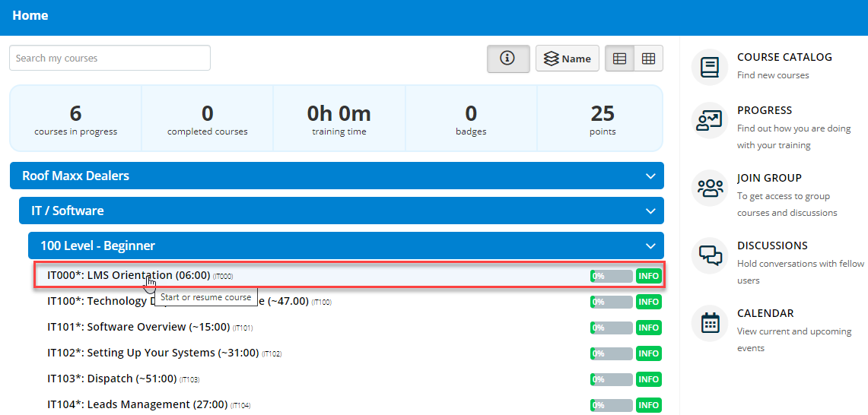Click INFO button for Software Overview

(x=648, y=328)
